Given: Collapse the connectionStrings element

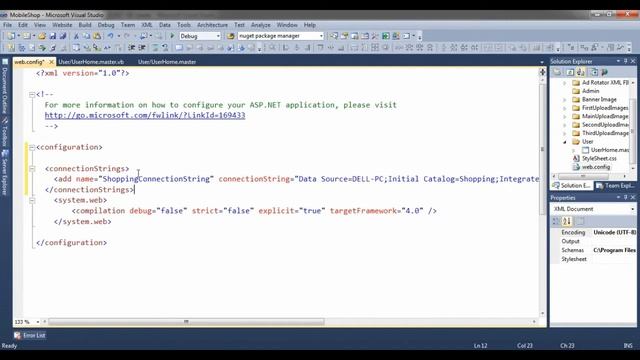Looking at the screenshot, I should pyautogui.click(x=32, y=169).
